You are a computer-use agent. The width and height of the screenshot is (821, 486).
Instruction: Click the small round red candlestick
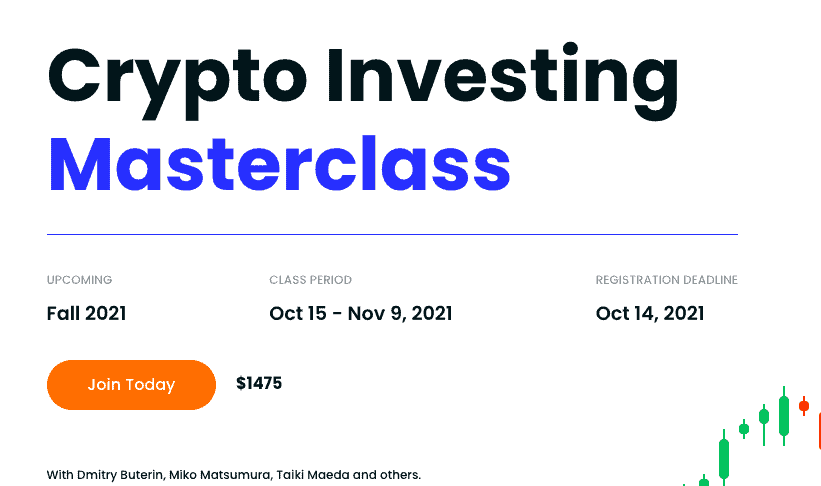[803, 405]
